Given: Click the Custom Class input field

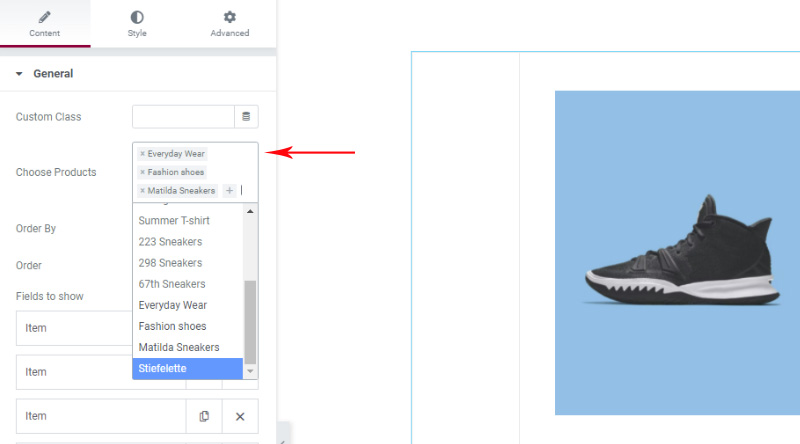Looking at the screenshot, I should (x=183, y=117).
